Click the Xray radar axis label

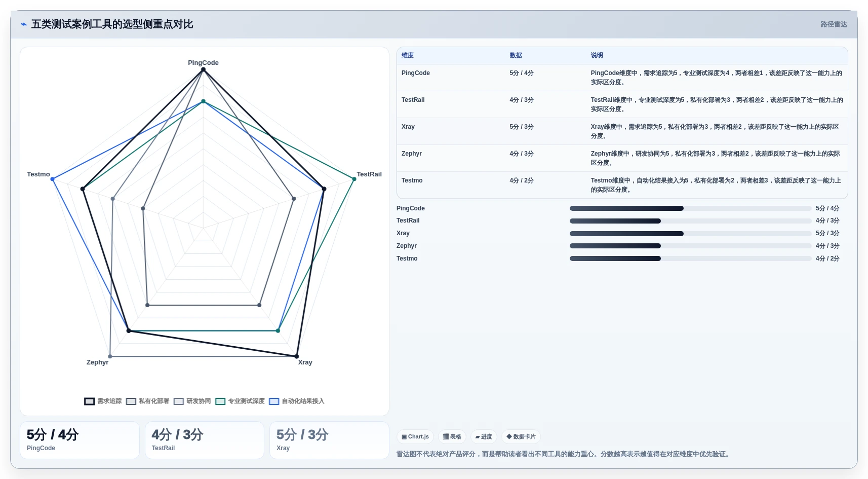click(305, 362)
